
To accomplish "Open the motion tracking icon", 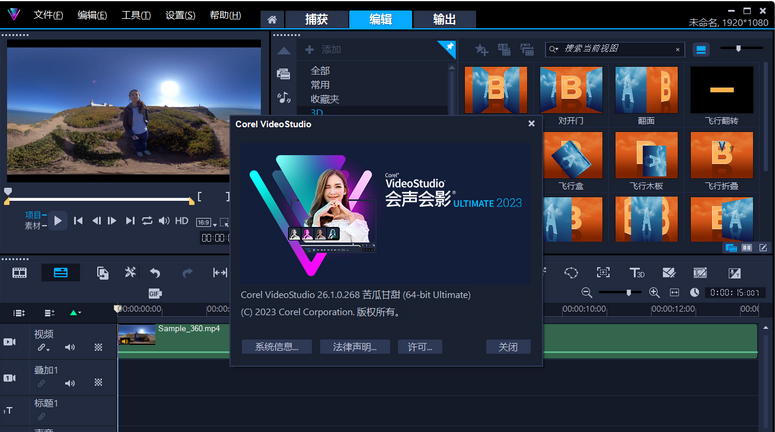I will (x=603, y=272).
